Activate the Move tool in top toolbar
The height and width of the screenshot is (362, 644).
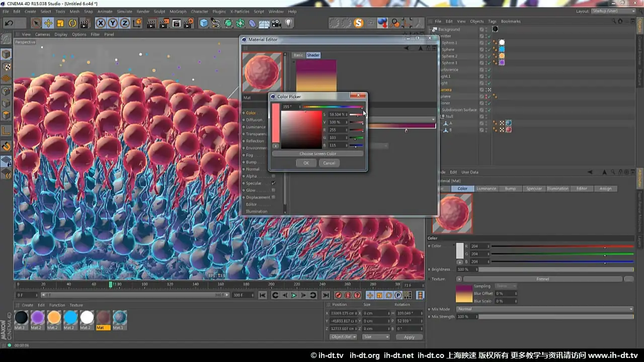48,23
